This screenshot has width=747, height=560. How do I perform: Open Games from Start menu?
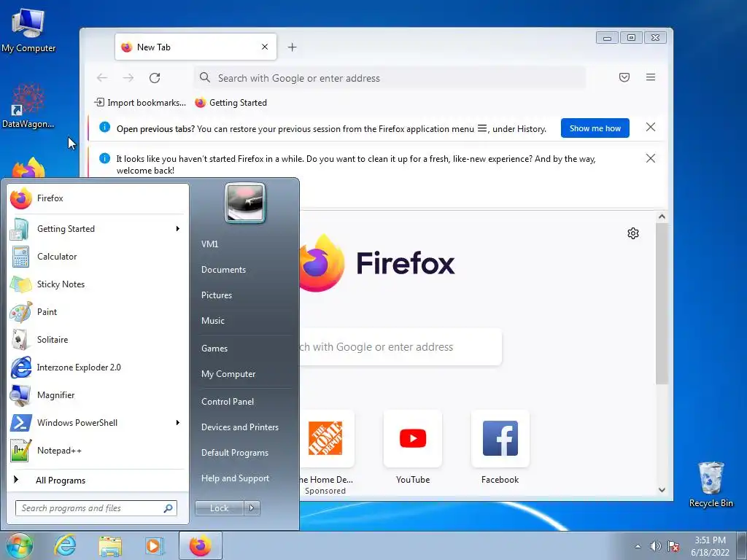pyautogui.click(x=214, y=349)
